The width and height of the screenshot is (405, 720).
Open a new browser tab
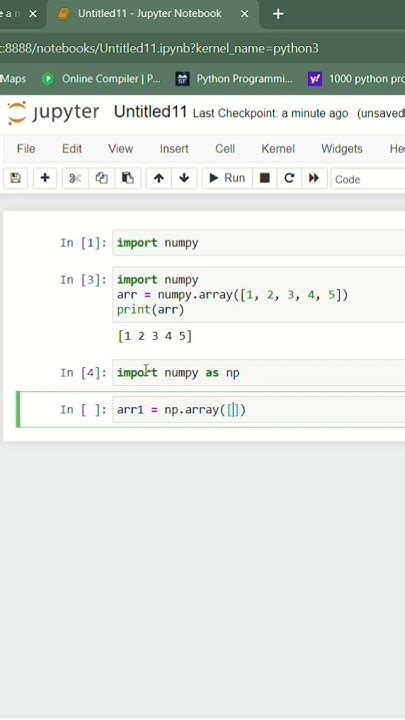point(278,14)
